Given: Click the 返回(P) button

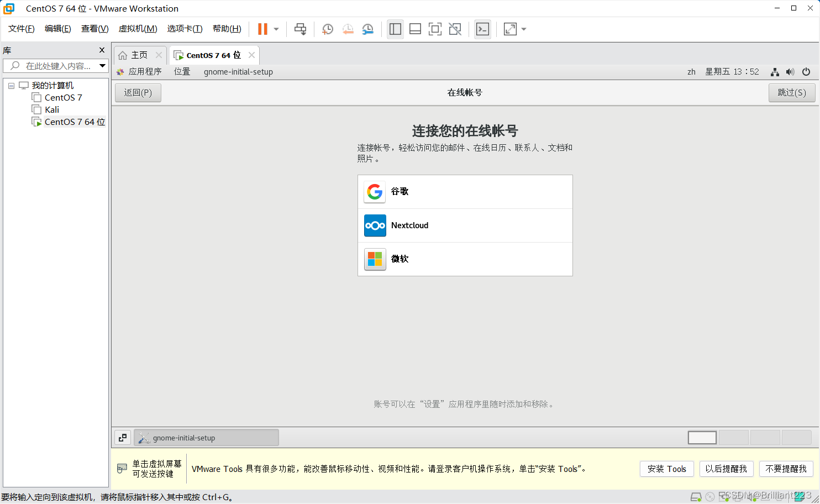Looking at the screenshot, I should click(x=138, y=93).
